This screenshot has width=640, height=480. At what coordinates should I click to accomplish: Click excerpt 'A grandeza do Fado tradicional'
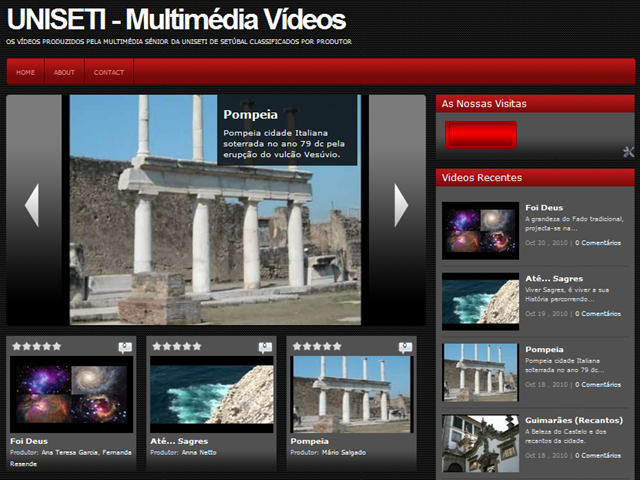(574, 224)
